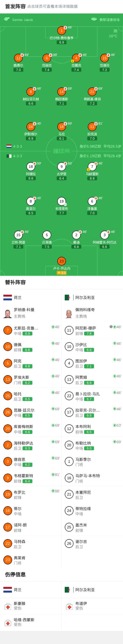Tap substitute number 22 Ibrahim Maza
This screenshot has height=644, width=123.
(92, 396)
